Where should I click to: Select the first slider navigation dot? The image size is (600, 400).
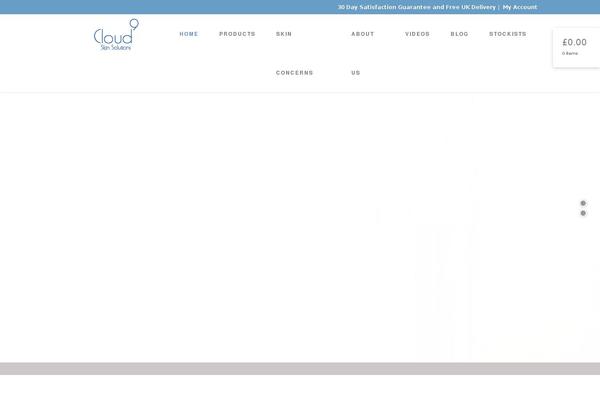coord(583,203)
